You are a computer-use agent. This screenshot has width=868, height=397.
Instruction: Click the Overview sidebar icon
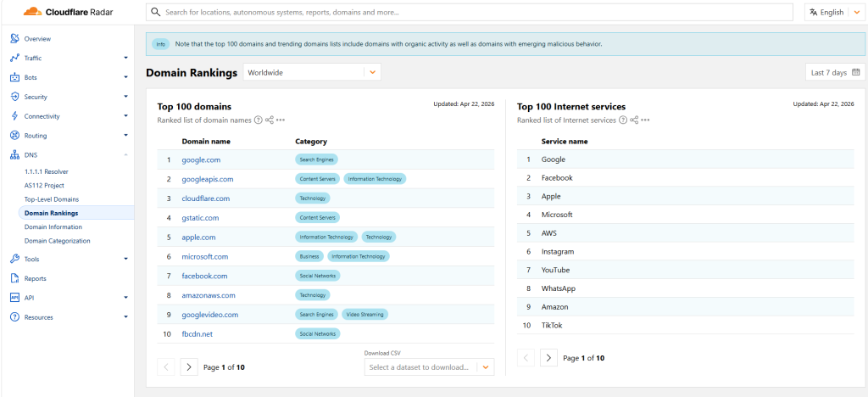[14, 39]
